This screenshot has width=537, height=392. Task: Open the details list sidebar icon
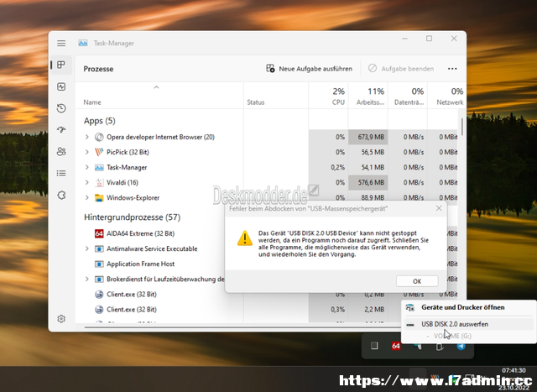point(61,173)
